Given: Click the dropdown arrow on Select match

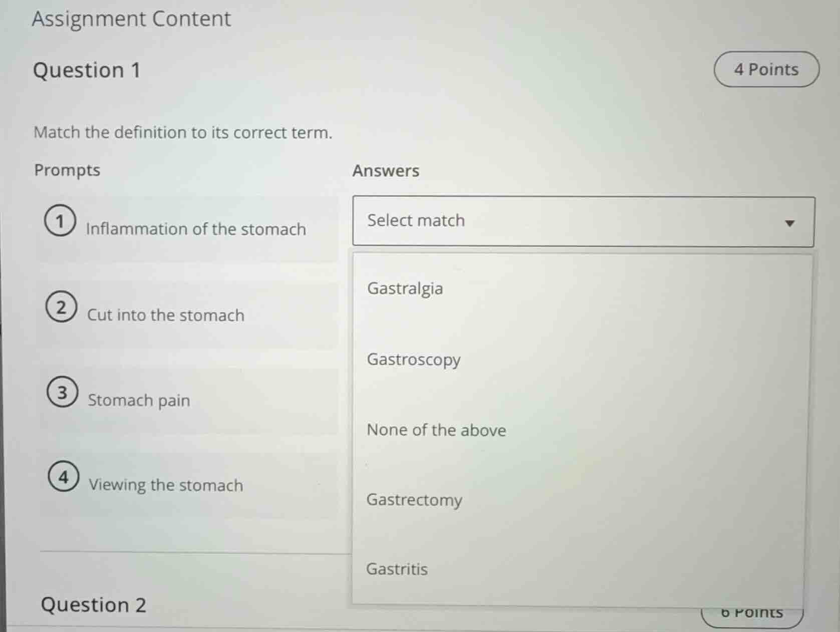Looking at the screenshot, I should click(x=790, y=223).
